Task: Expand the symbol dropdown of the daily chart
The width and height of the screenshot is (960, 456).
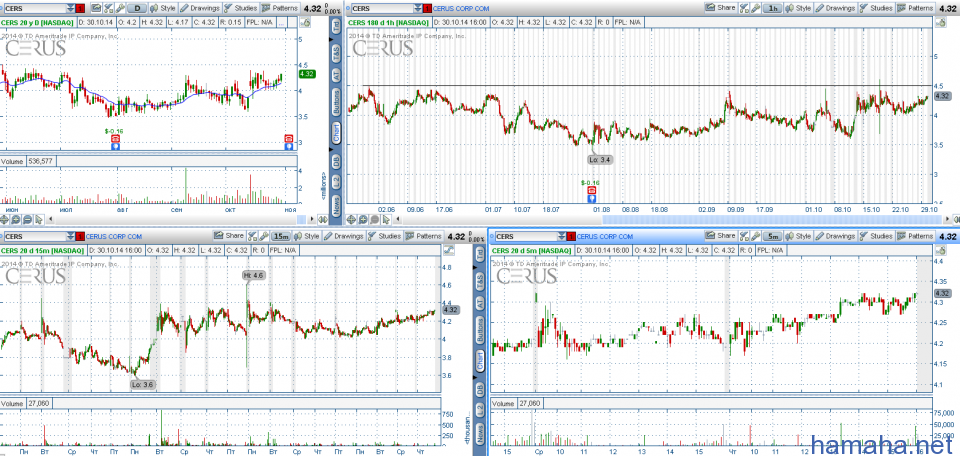Action: point(71,9)
